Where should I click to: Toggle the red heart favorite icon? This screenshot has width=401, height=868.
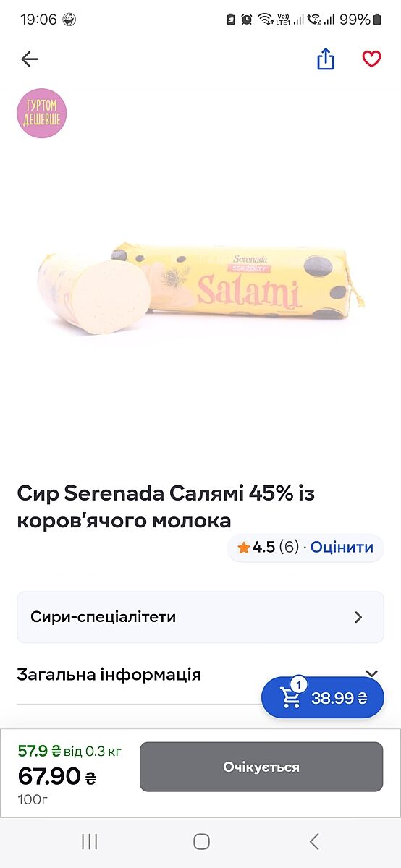(x=371, y=59)
